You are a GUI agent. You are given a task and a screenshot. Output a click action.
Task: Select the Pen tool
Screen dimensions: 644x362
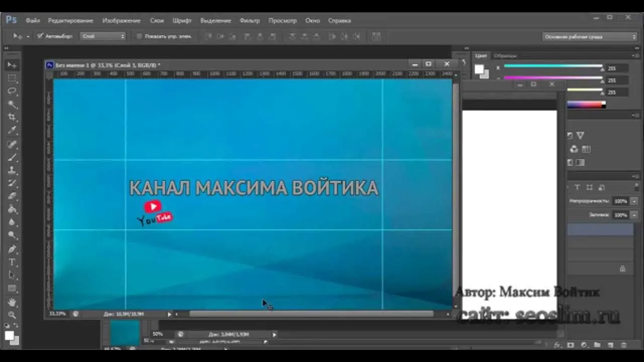(12, 249)
